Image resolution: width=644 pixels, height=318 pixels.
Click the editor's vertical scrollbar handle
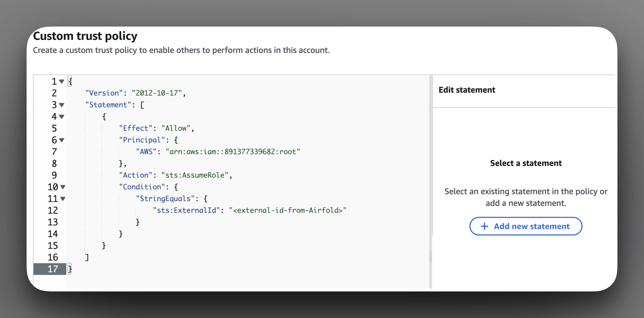point(431,257)
